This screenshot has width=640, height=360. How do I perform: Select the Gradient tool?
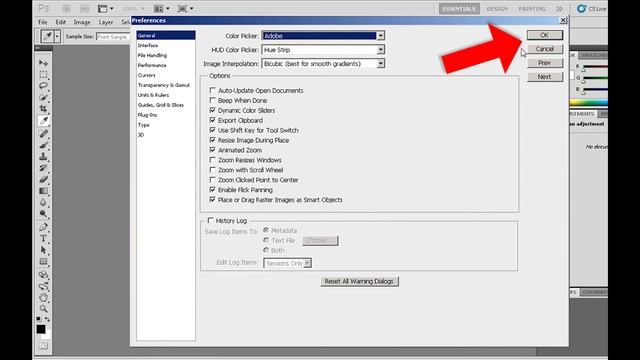point(43,191)
